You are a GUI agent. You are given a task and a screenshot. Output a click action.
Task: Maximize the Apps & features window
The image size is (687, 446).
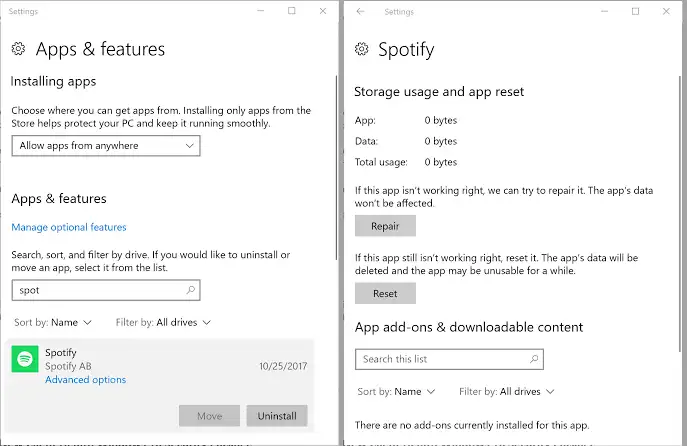[292, 11]
